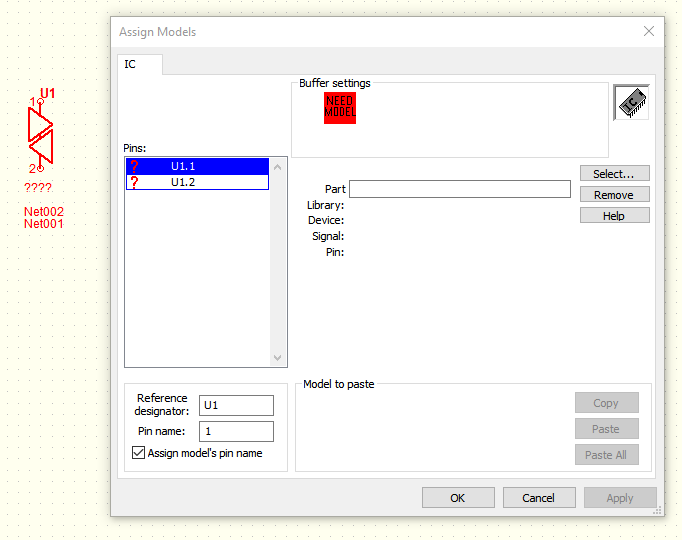Click the red NEED MODEL buffer icon

[x=339, y=108]
